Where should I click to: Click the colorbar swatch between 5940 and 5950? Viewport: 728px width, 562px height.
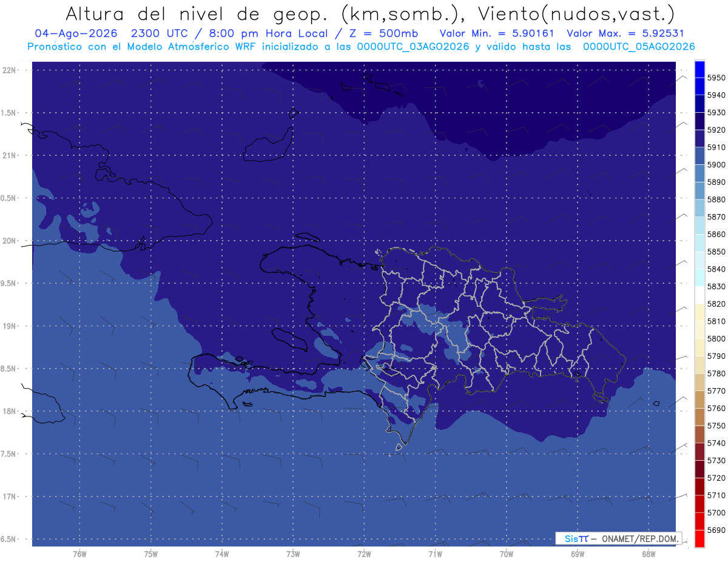click(699, 86)
